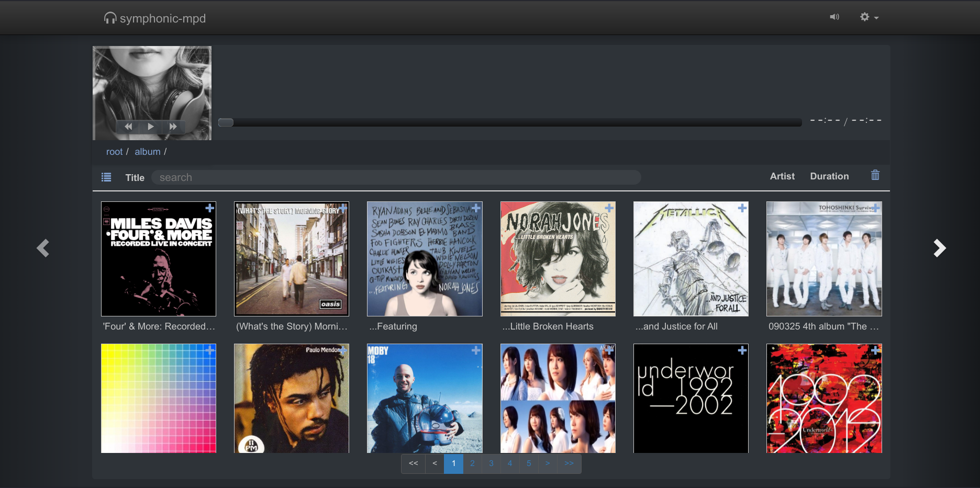The image size is (980, 488).
Task: Open Norah Jones Little Broken Hearts cover
Action: coord(558,259)
